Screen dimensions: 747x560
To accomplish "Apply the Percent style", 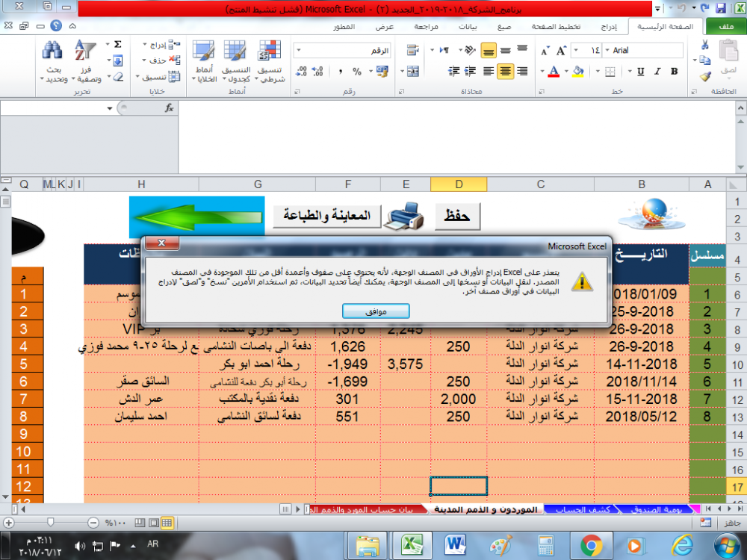I will (357, 72).
